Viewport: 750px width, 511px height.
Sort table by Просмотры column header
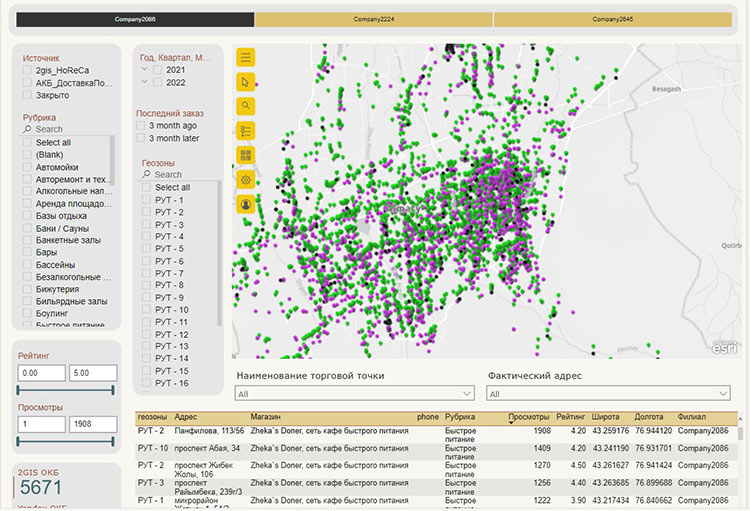pos(528,417)
